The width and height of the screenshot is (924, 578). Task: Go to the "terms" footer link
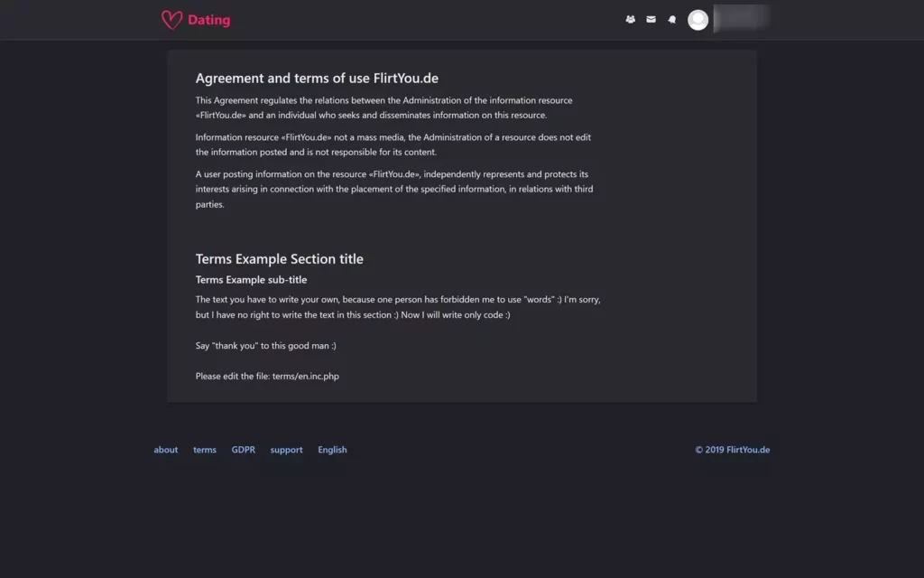[205, 450]
